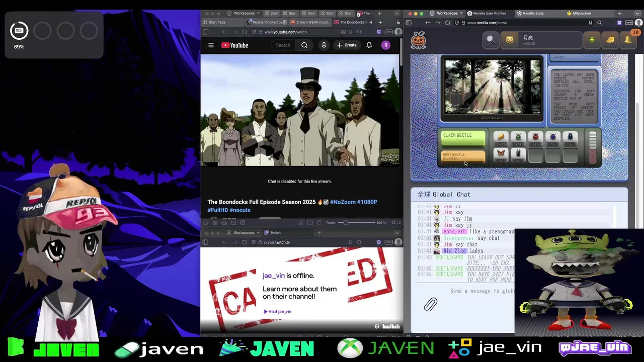The width and height of the screenshot is (644, 362).
Task: Attach file with paperclip in Global Chat
Action: click(x=430, y=304)
